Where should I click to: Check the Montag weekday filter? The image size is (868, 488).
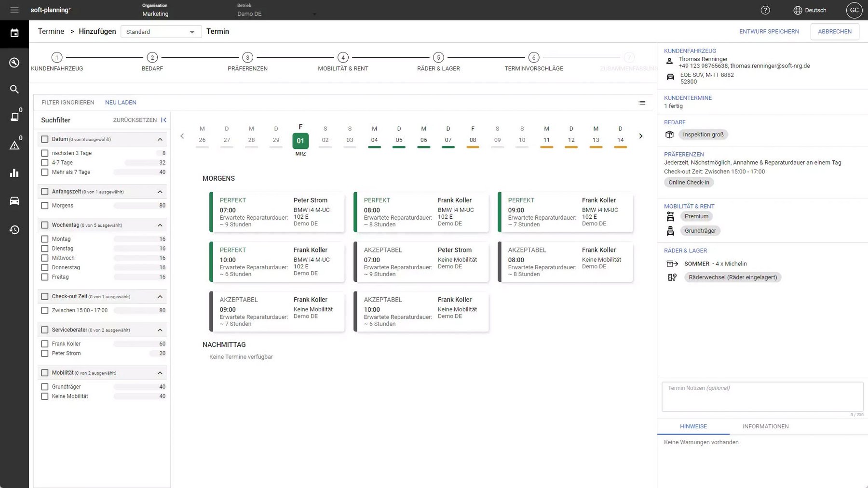pyautogui.click(x=45, y=239)
